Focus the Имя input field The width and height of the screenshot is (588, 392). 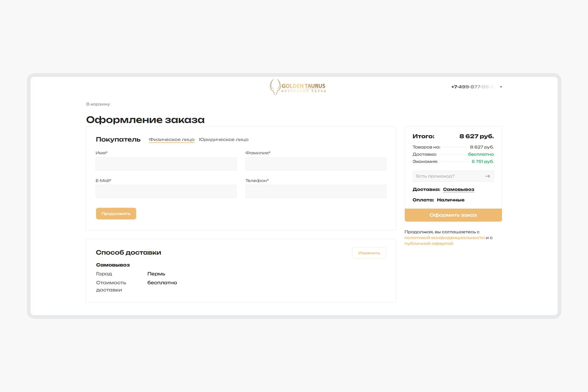coord(166,163)
